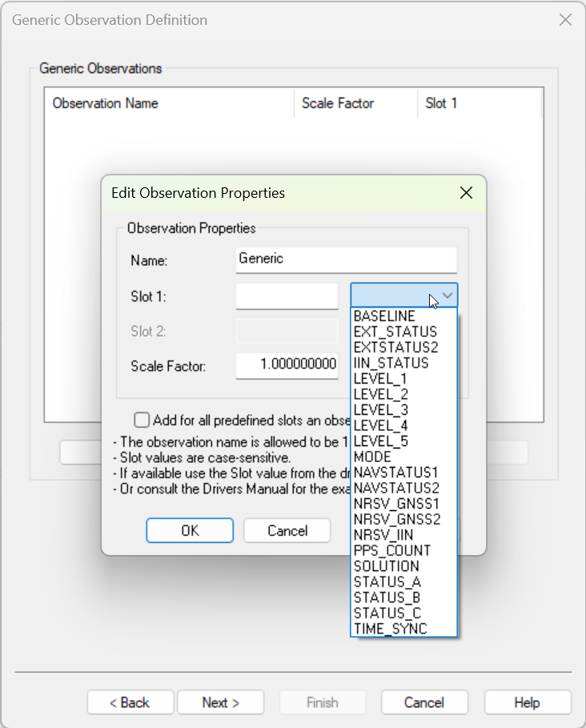Image resolution: width=586 pixels, height=728 pixels.
Task: Choose NRSV_IIN slot value
Action: coord(403,535)
